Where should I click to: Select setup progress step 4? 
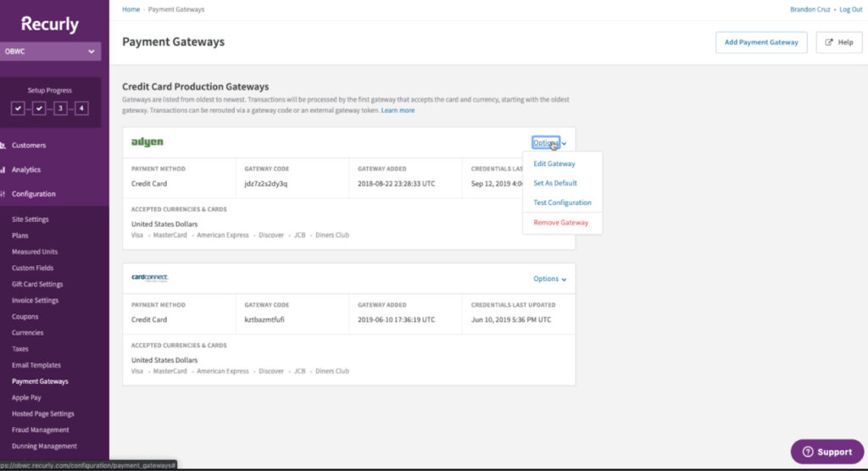[x=81, y=108]
